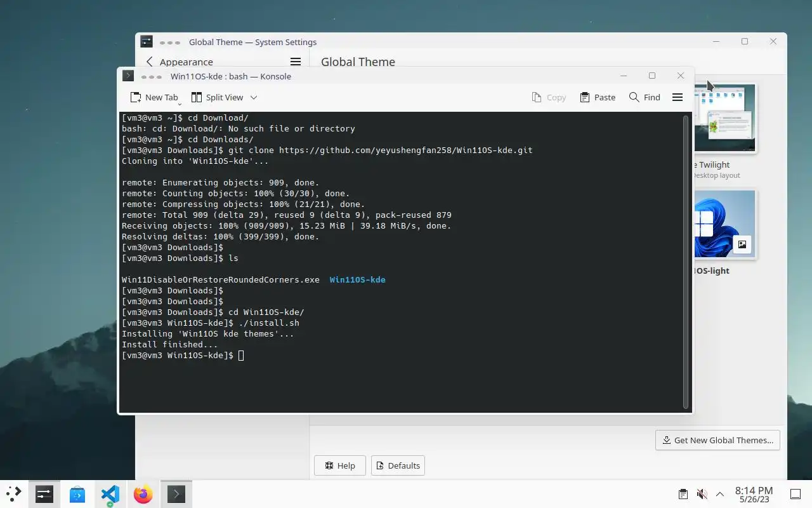Viewport: 812px width, 508px height.
Task: Click the Copy button in Konsole
Action: (x=549, y=97)
